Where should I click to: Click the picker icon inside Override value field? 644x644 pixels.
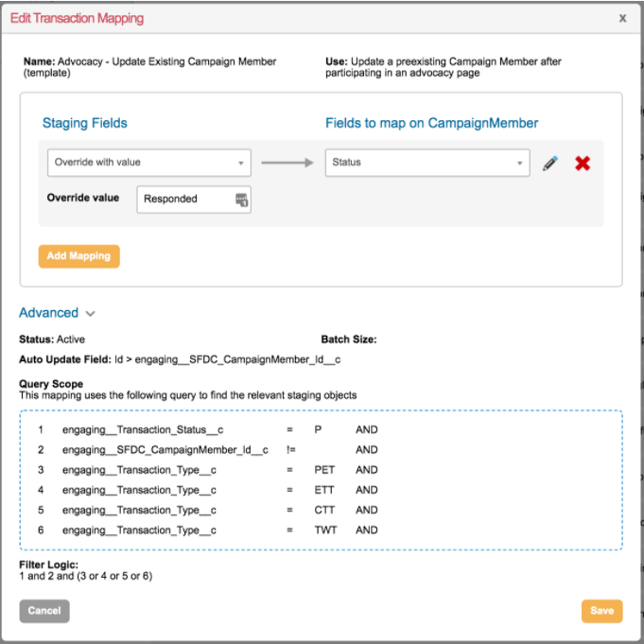pos(241,200)
